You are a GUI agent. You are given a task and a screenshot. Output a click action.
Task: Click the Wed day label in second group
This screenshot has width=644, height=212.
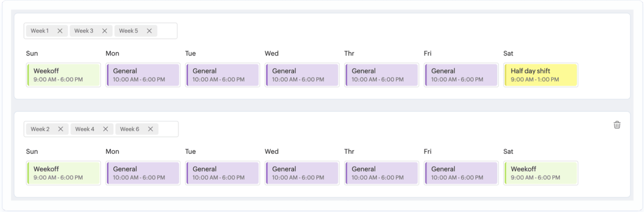click(x=272, y=151)
